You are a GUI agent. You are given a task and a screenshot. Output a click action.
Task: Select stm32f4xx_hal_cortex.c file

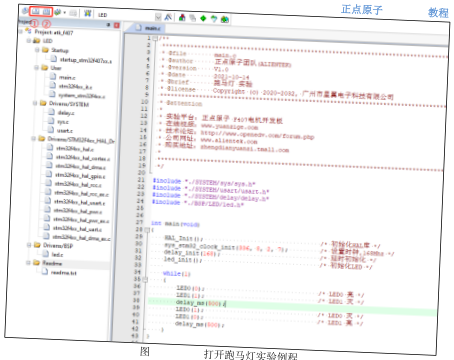click(x=83, y=158)
